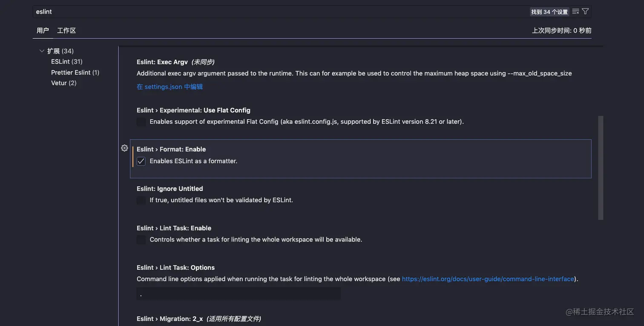Open the filter settings funnel icon
This screenshot has width=644, height=326.
585,11
